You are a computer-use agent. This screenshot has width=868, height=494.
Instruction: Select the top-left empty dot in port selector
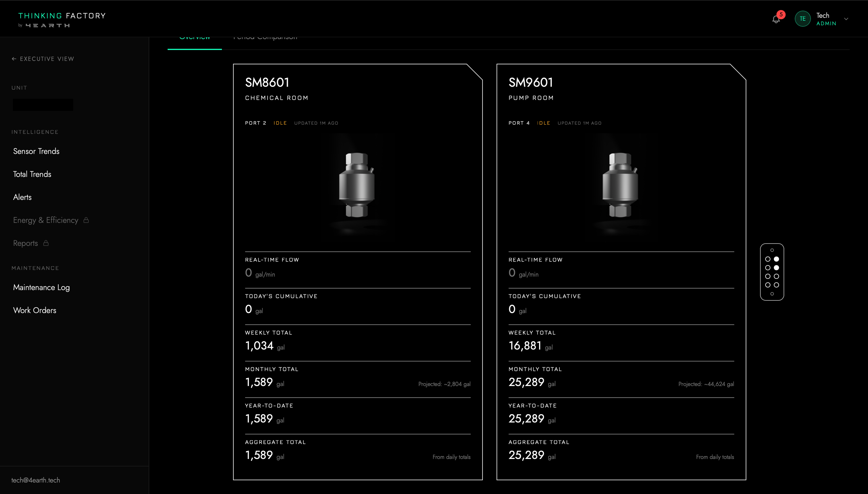768,259
